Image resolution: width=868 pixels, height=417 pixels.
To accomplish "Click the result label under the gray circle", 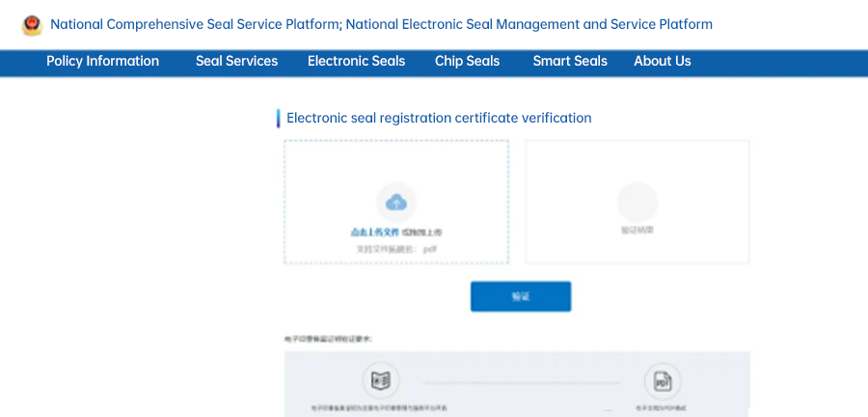I will click(x=637, y=231).
